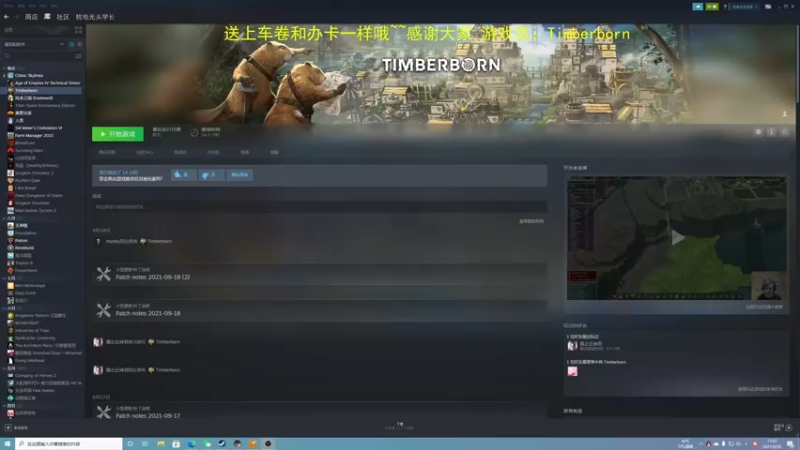
Task: Click the activity post input field
Action: point(319,207)
